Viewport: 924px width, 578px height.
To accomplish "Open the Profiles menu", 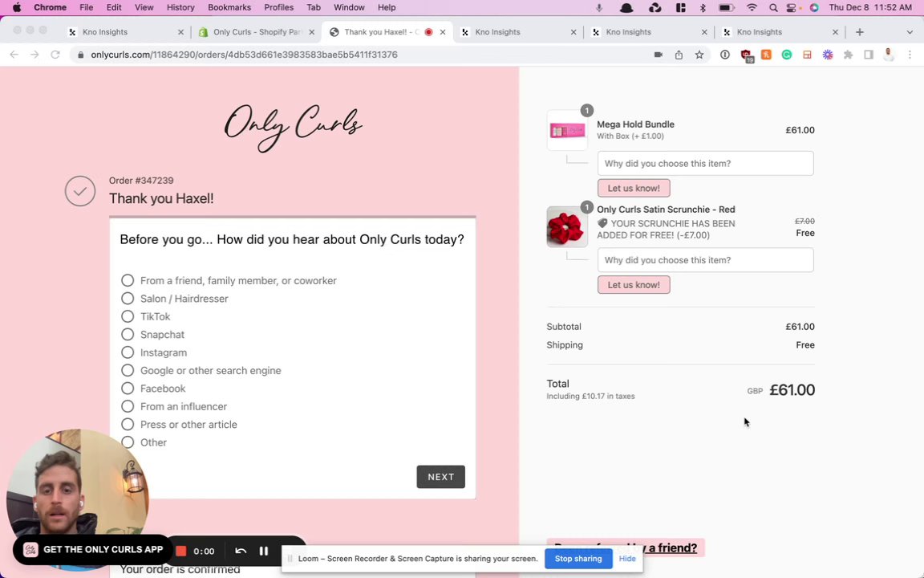I will (x=279, y=8).
